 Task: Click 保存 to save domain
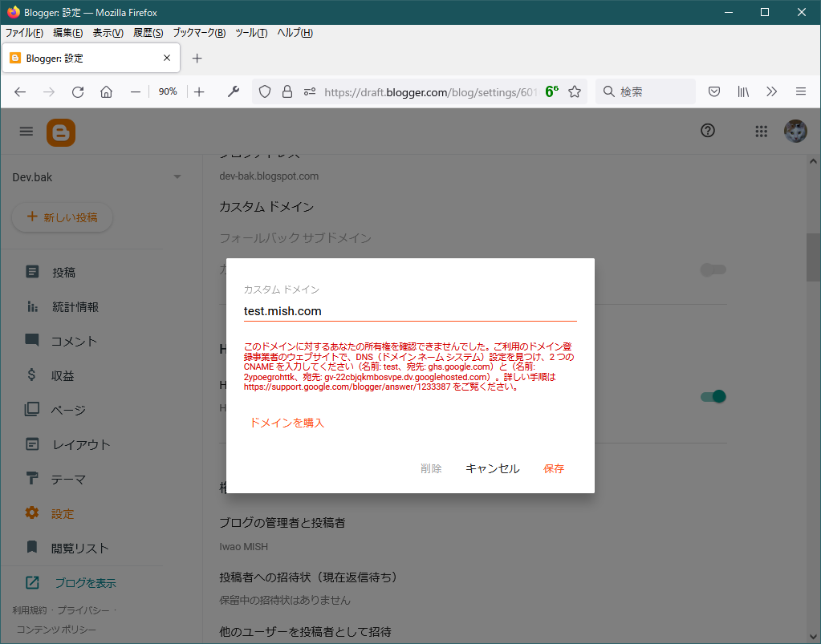pos(554,468)
